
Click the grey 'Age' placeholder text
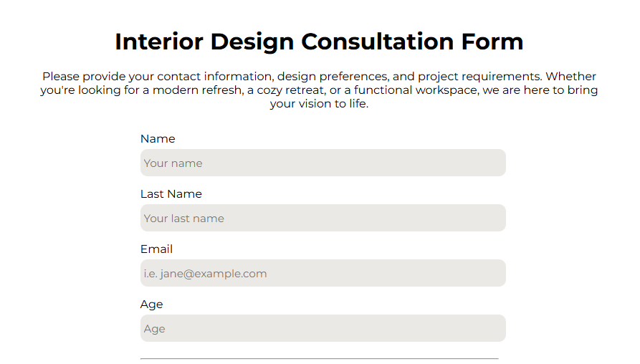pyautogui.click(x=154, y=329)
